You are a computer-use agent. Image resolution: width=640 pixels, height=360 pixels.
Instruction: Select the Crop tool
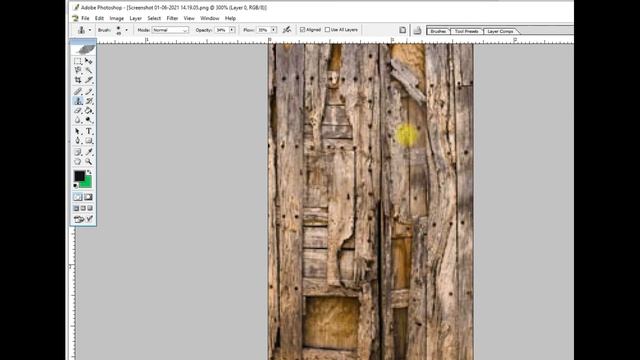[x=78, y=80]
